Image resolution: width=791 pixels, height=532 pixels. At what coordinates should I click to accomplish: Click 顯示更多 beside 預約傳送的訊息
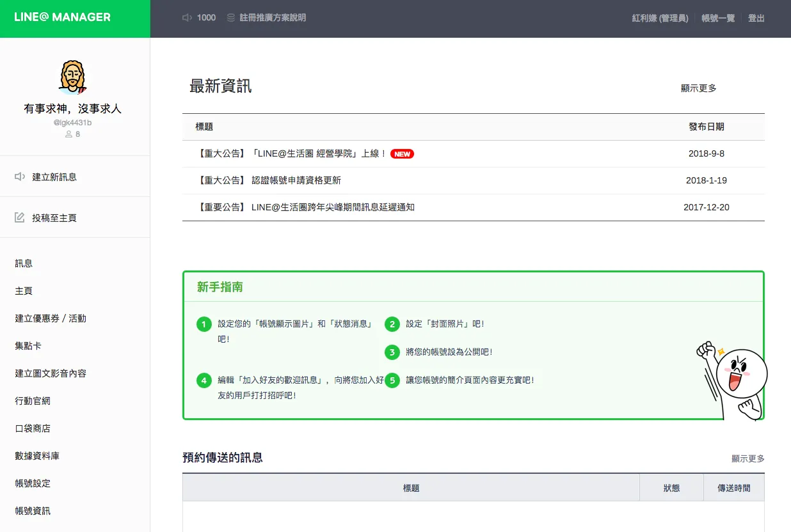pos(748,458)
